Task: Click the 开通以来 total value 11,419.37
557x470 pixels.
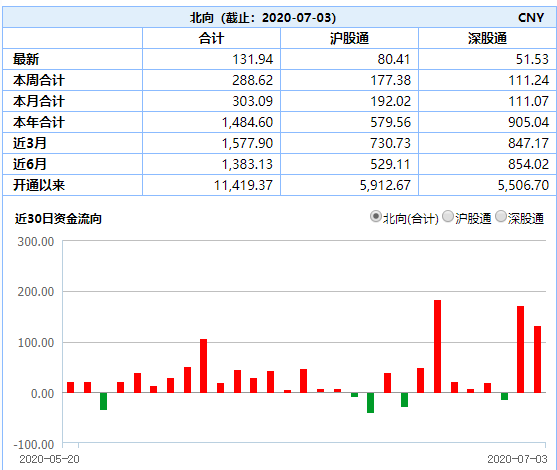Action: [243, 185]
